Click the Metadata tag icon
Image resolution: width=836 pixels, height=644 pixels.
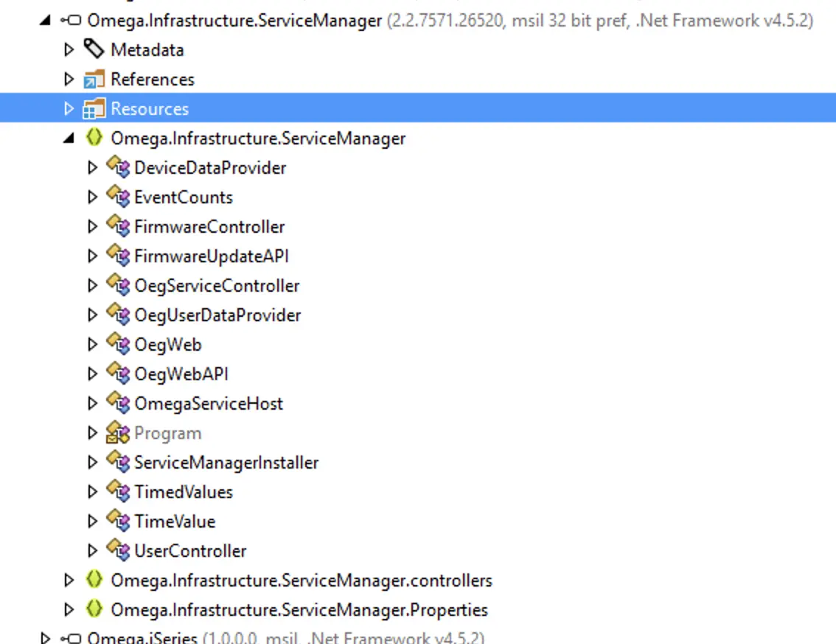click(x=94, y=49)
